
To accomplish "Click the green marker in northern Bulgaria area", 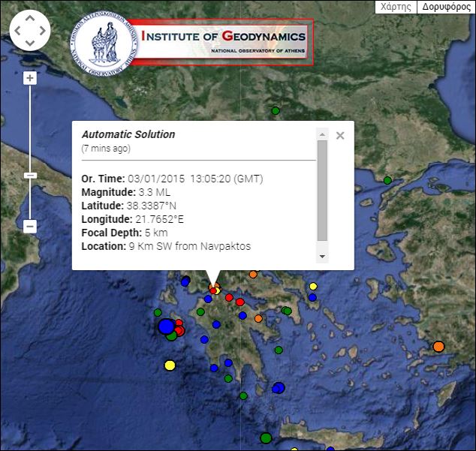I will pos(276,111).
